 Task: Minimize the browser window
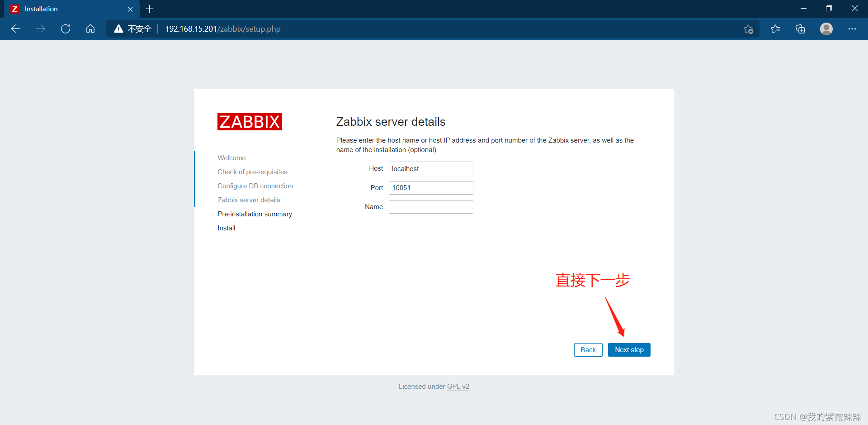pos(803,9)
